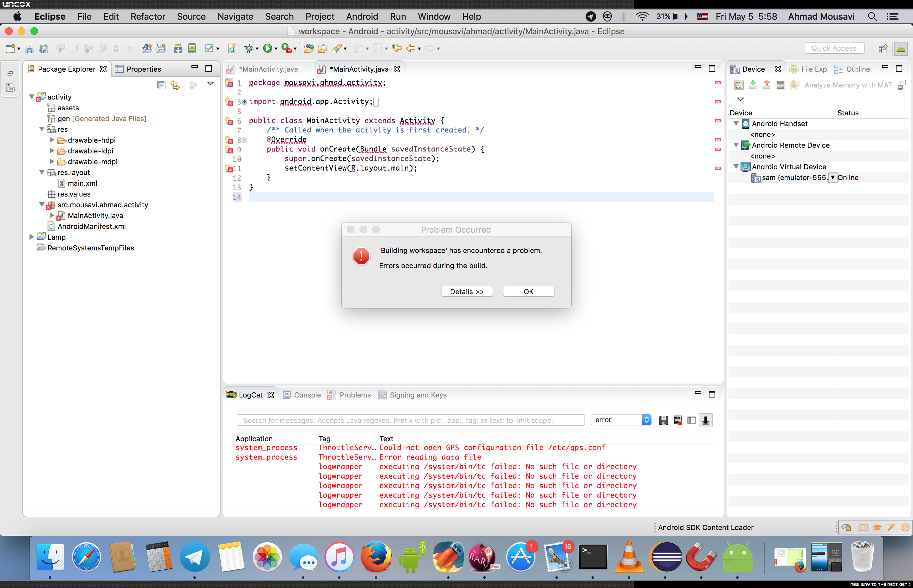Switch to the Console tab
This screenshot has height=588, width=913.
coord(302,395)
